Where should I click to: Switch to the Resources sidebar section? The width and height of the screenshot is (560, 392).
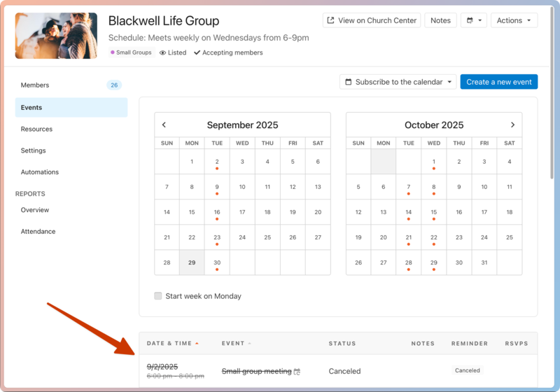point(36,129)
